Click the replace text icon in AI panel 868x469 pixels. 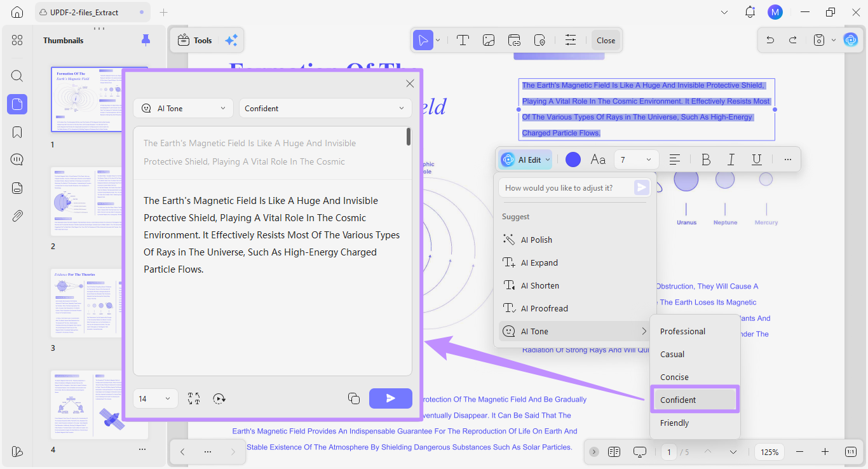[194, 398]
